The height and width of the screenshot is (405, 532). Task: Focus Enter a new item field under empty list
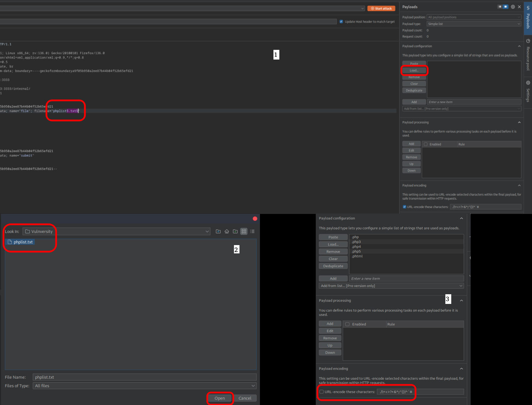point(474,102)
